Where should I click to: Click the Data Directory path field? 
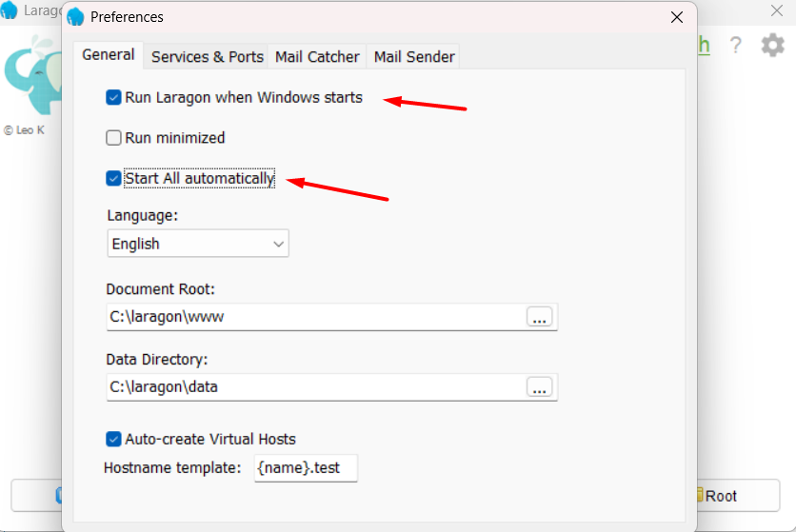[x=314, y=387]
